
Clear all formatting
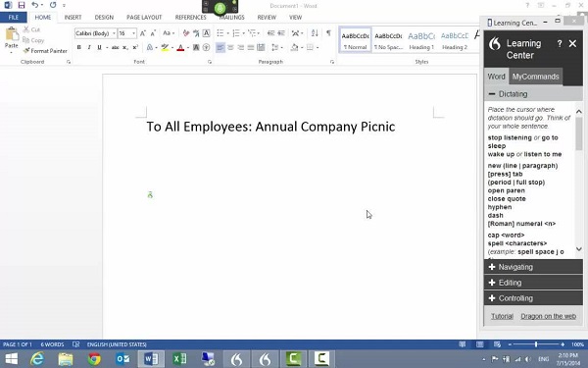coord(185,33)
